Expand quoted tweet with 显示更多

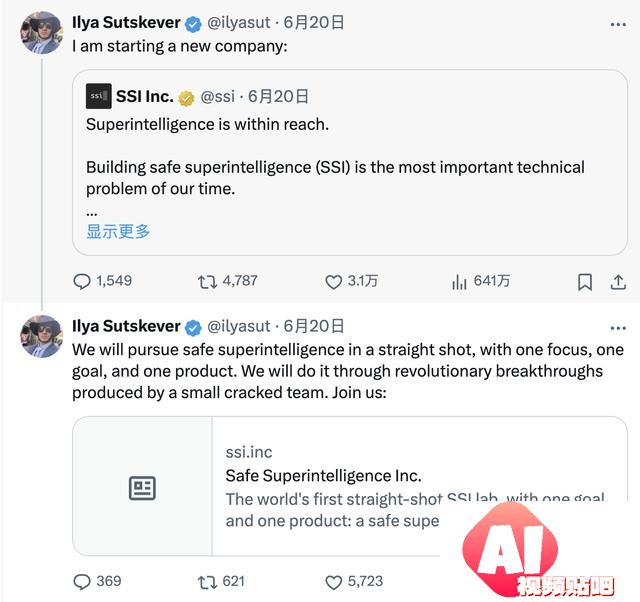pos(118,231)
